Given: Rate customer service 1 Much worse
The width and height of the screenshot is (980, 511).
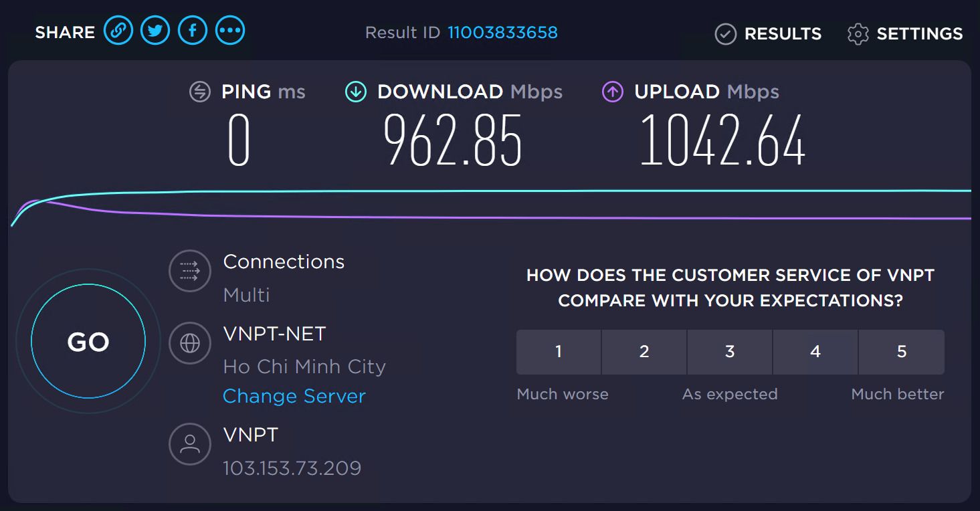Looking at the screenshot, I should coord(559,352).
